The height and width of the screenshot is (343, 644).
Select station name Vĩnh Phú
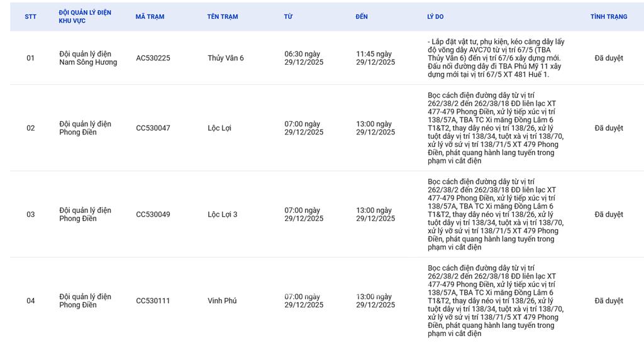[x=222, y=301]
